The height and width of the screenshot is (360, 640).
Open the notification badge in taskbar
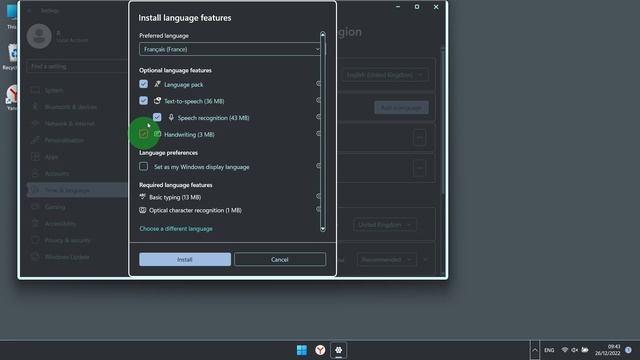coord(628,350)
